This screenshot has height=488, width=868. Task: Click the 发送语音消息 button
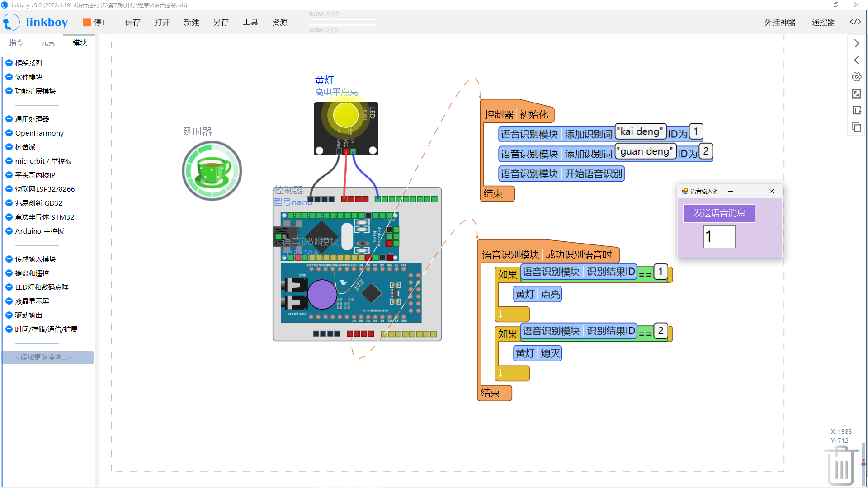719,213
